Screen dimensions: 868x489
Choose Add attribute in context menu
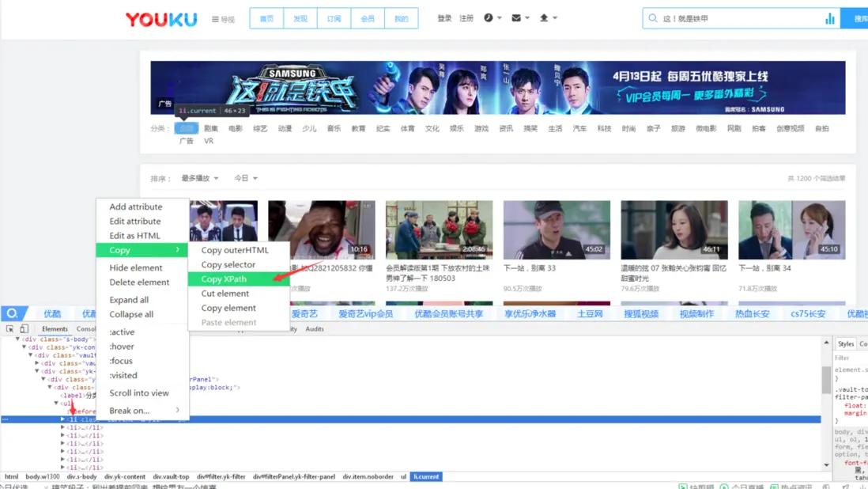[142, 207]
